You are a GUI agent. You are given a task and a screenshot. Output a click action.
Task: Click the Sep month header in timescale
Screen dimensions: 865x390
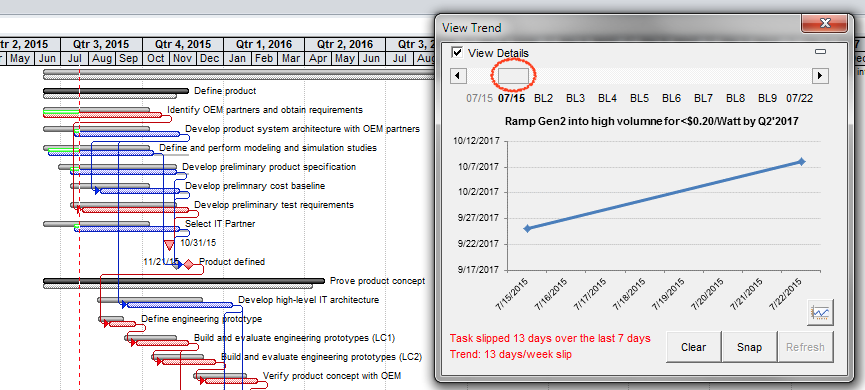[x=129, y=58]
